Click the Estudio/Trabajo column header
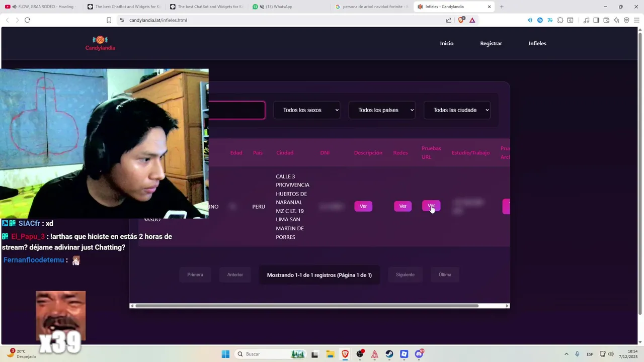Viewport: 644px width, 362px height. tap(470, 153)
